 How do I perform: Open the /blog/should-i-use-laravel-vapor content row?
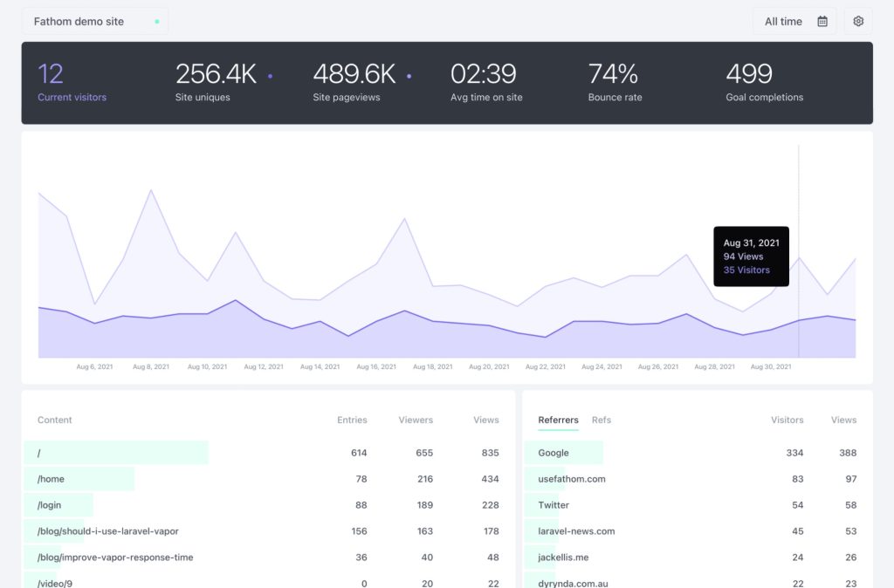(x=108, y=530)
